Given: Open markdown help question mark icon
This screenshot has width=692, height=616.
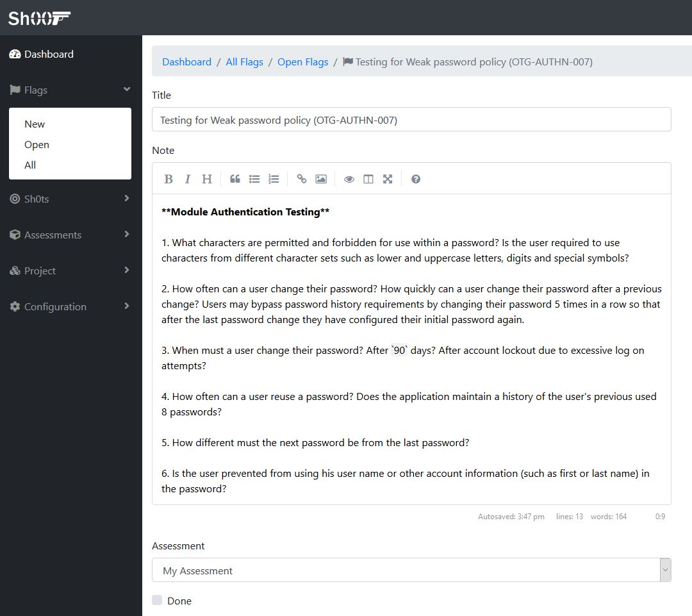Looking at the screenshot, I should pos(416,179).
